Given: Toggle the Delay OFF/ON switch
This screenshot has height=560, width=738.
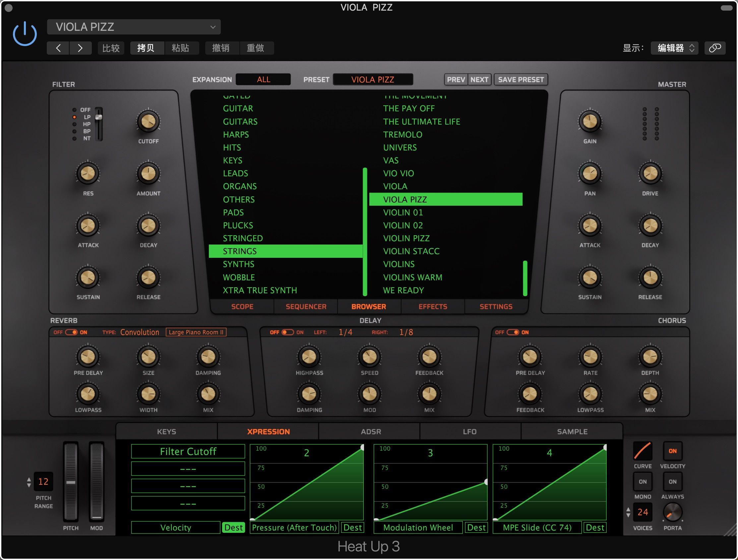Looking at the screenshot, I should [287, 332].
